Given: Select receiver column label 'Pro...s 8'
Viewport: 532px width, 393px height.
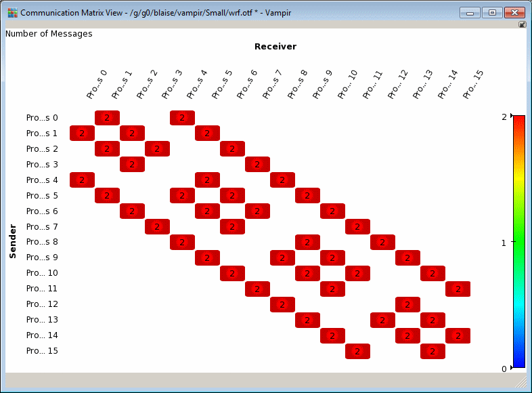Looking at the screenshot, I should 297,84.
